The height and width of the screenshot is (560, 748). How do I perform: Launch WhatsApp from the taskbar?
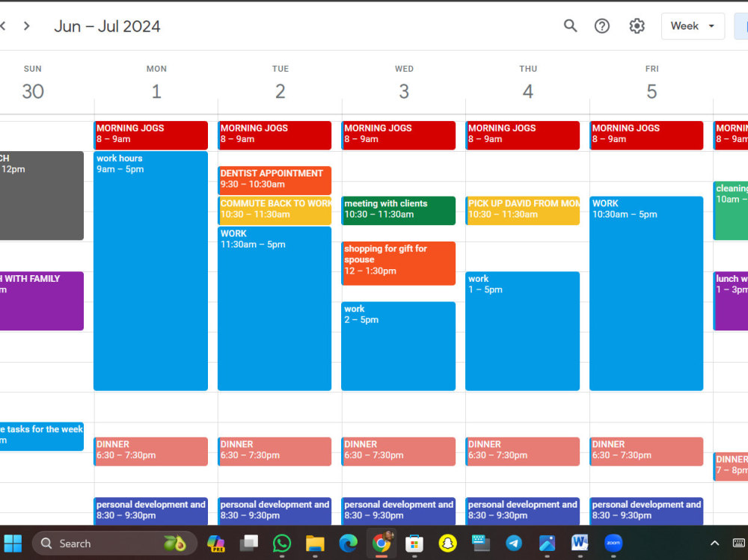(x=282, y=543)
